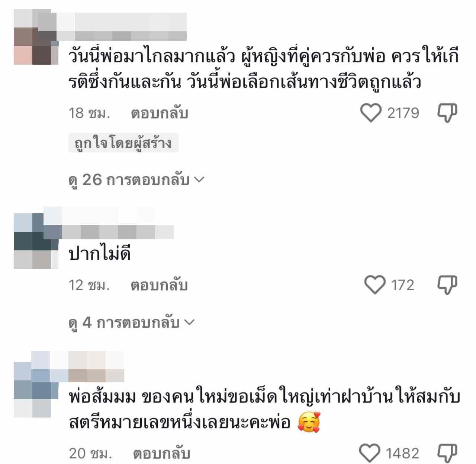Open the first commenter's profile picture
476x464 pixels.
tap(36, 37)
